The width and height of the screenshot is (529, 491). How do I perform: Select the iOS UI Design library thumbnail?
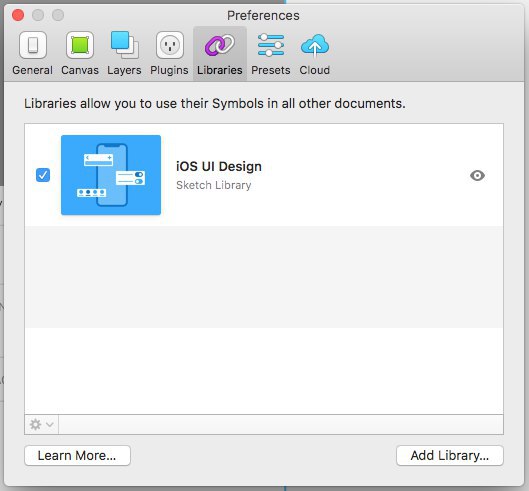pos(111,175)
